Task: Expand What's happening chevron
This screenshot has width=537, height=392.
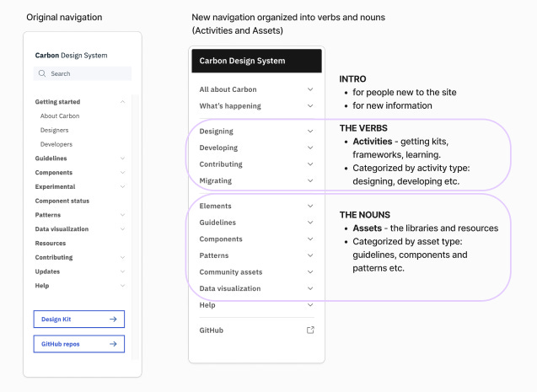Action: click(x=310, y=105)
